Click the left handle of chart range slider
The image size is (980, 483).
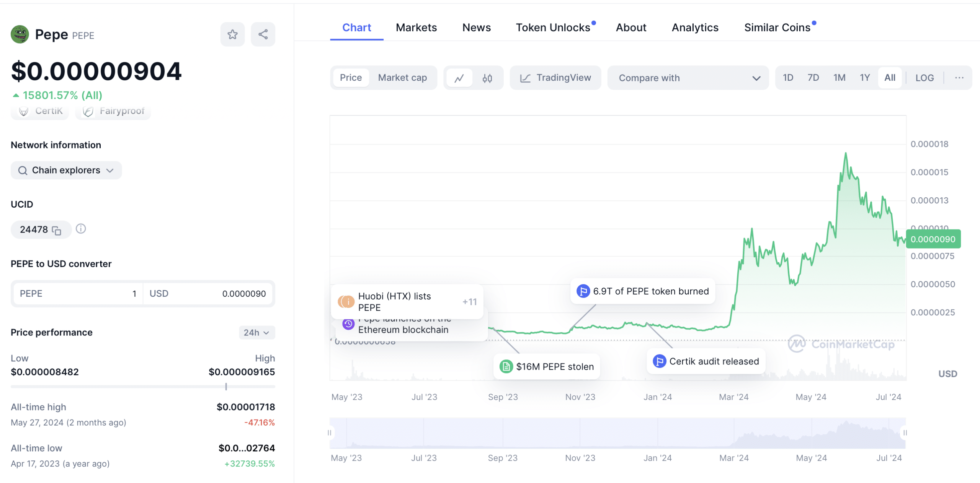pyautogui.click(x=330, y=433)
